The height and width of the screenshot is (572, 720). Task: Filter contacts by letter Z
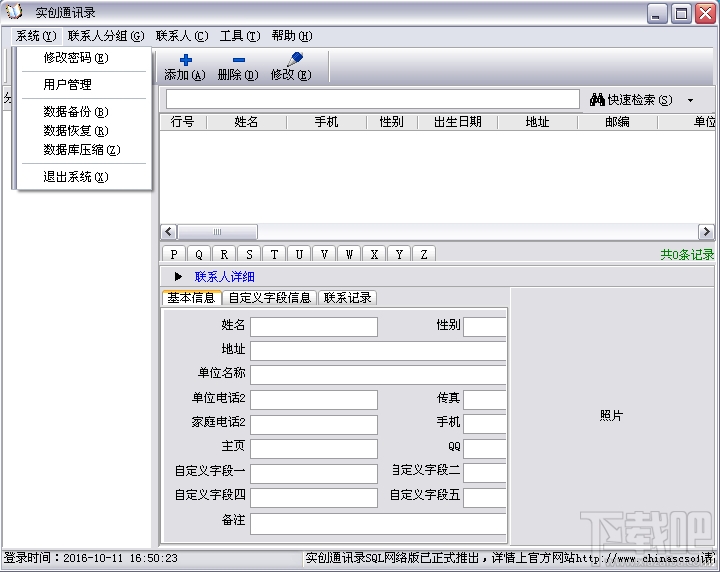424,254
